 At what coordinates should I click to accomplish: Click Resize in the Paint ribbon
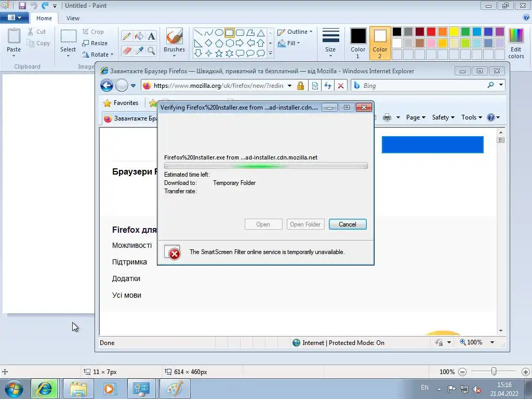click(95, 43)
